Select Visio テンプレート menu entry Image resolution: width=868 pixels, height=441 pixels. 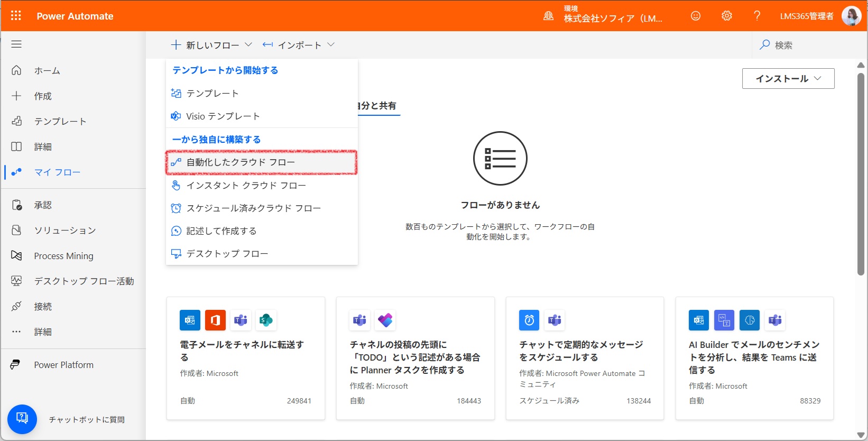262,116
